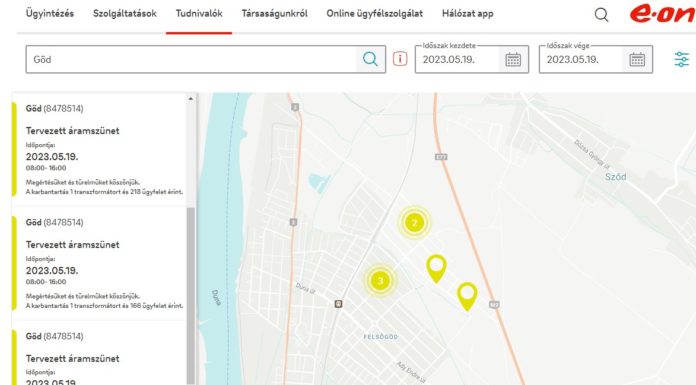Click the scroll-up arrow of outage list
The height and width of the screenshot is (385, 696).
point(191,99)
